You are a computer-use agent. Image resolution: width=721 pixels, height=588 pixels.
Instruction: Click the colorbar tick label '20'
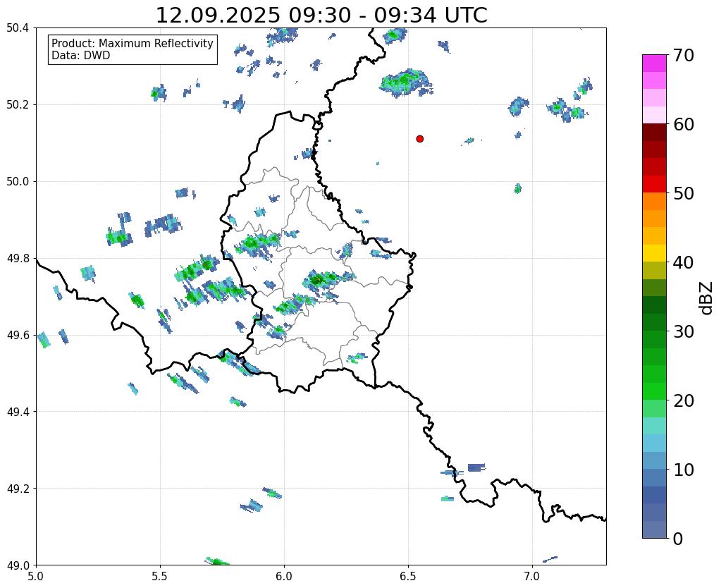pyautogui.click(x=684, y=400)
